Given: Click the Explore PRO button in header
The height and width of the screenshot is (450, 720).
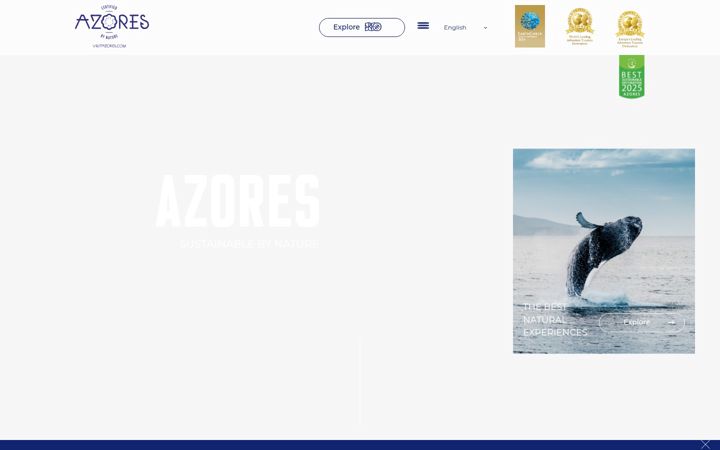Looking at the screenshot, I should click(362, 27).
